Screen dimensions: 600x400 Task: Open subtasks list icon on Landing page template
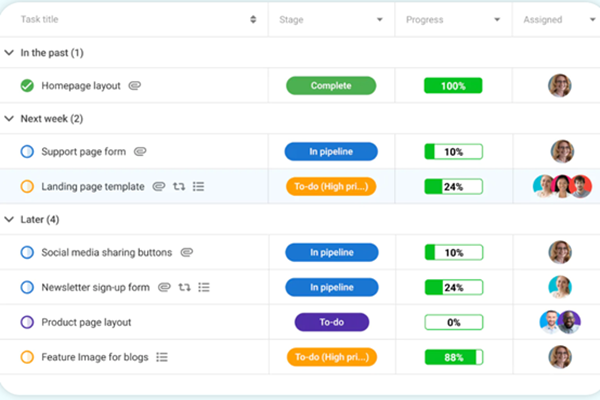[198, 186]
